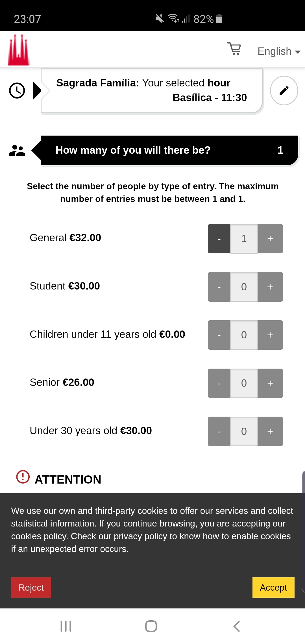Tap the people group icon
The image size is (305, 644).
tap(17, 151)
